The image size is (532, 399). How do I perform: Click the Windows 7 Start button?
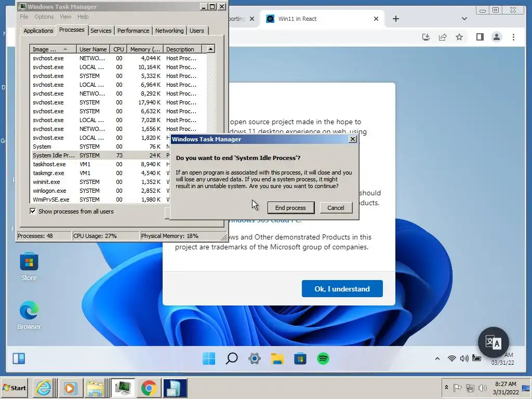pos(14,388)
